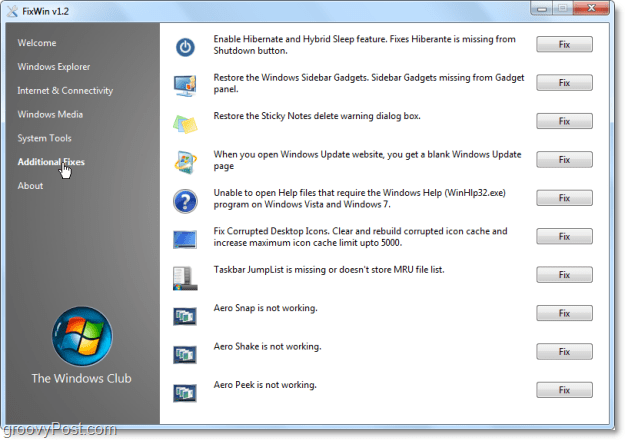Fix the Hibernate and Hybrid Sleep feature
The width and height of the screenshot is (625, 440).
(x=564, y=44)
